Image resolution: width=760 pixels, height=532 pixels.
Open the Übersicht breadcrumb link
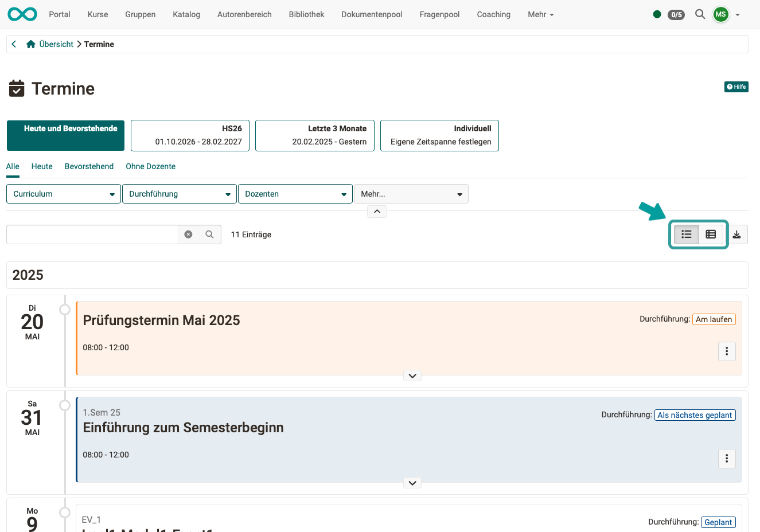click(x=56, y=44)
